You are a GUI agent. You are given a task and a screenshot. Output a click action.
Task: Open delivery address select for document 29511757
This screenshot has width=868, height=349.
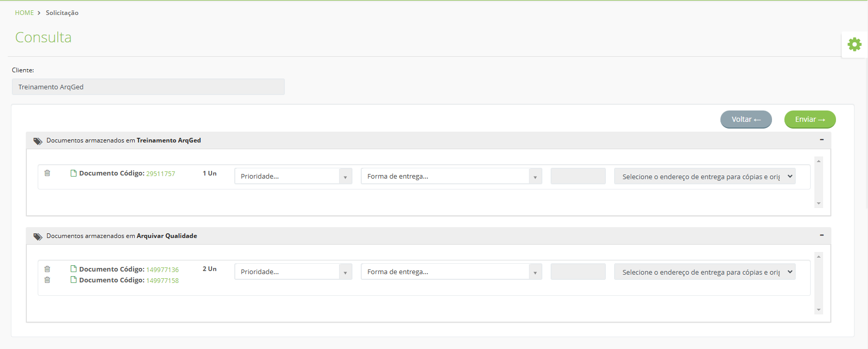(705, 177)
